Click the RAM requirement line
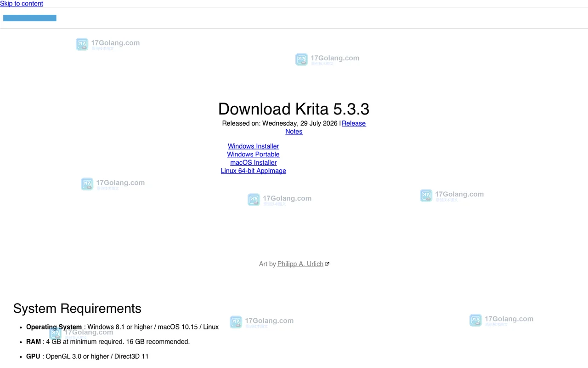The height and width of the screenshot is (368, 588). point(108,342)
